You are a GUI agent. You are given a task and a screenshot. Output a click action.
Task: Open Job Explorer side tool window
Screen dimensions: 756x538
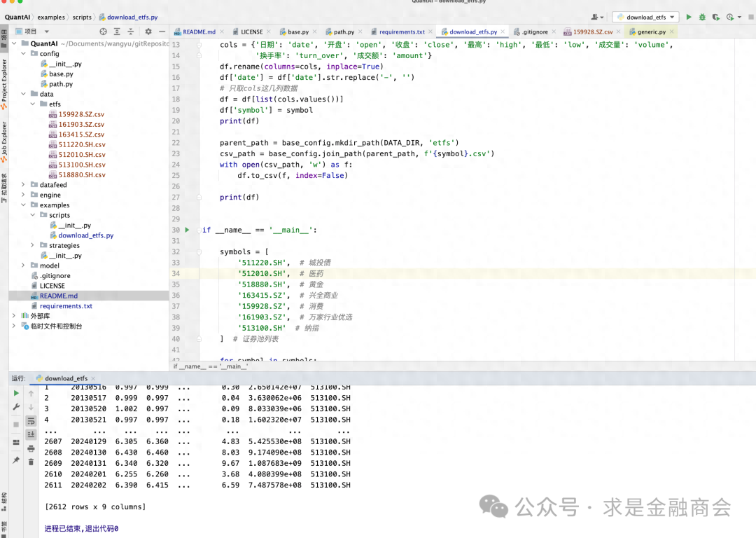pos(4,141)
